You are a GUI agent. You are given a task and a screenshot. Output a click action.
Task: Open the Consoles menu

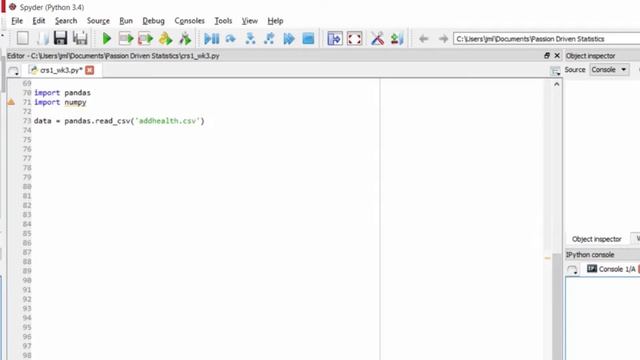pos(189,21)
